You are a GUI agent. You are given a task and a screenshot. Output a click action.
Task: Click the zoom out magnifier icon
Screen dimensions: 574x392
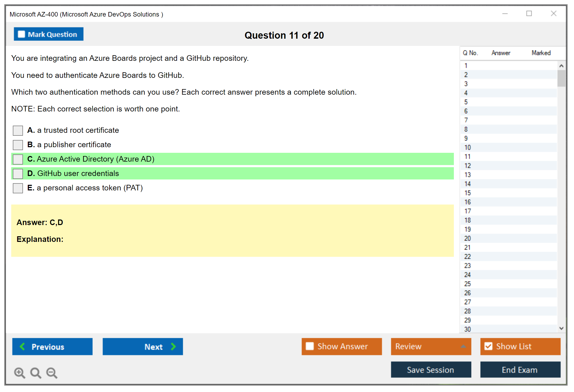[x=52, y=373]
